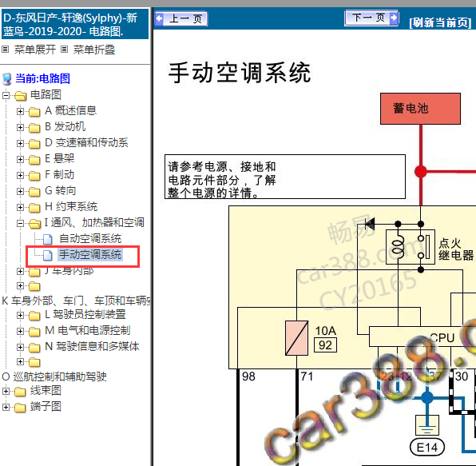The height and width of the screenshot is (466, 476).
Task: Click the CPU block in the diagram
Action: 422,337
